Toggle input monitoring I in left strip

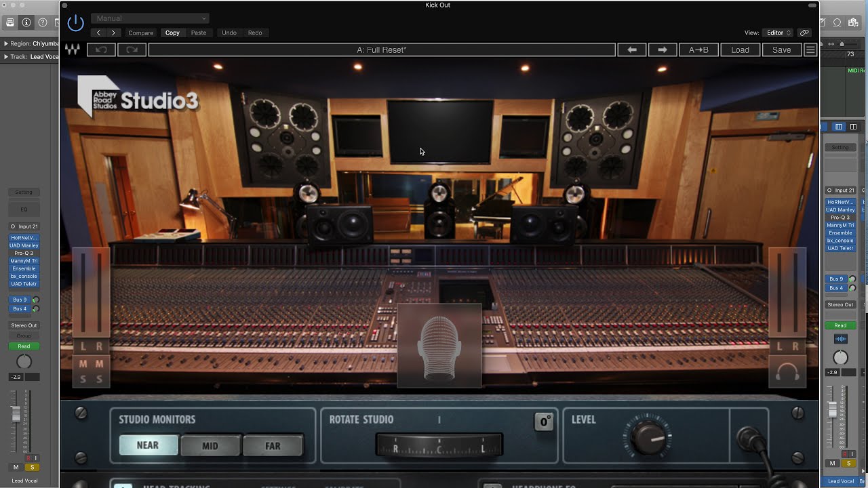tap(36, 458)
